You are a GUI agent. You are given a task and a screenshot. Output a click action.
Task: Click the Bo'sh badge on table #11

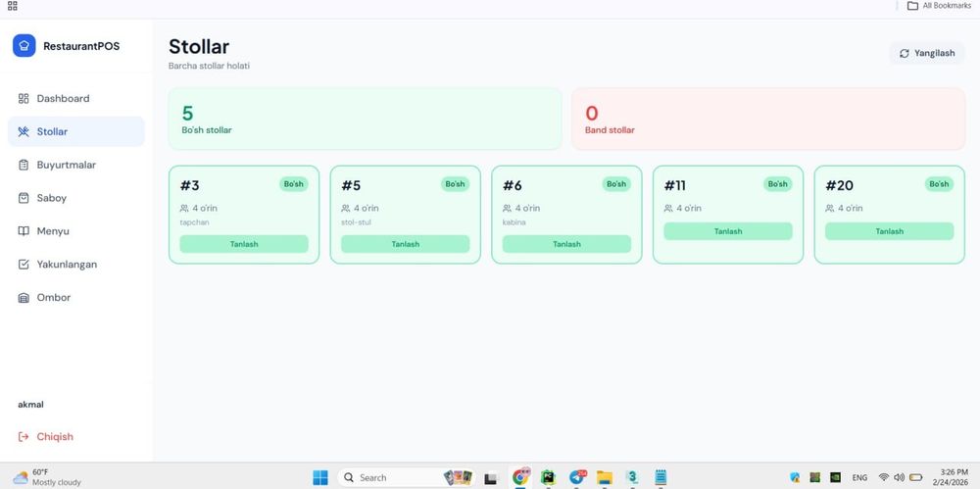777,184
